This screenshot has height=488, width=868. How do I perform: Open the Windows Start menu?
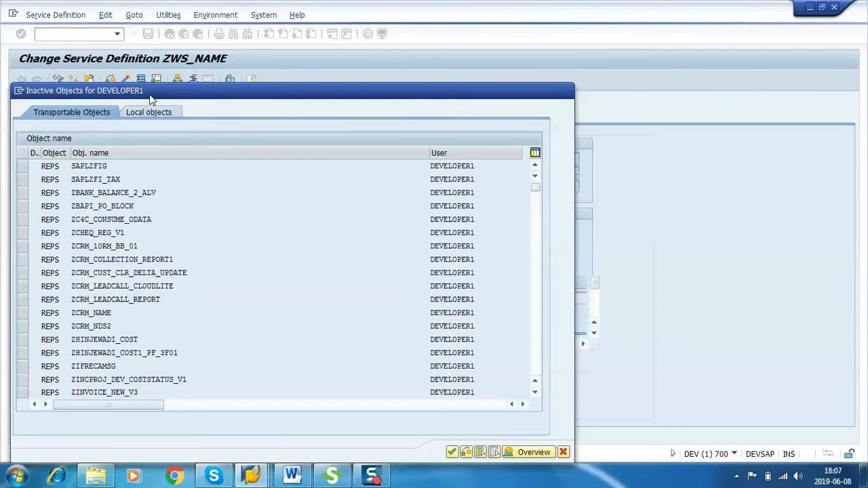(x=17, y=476)
